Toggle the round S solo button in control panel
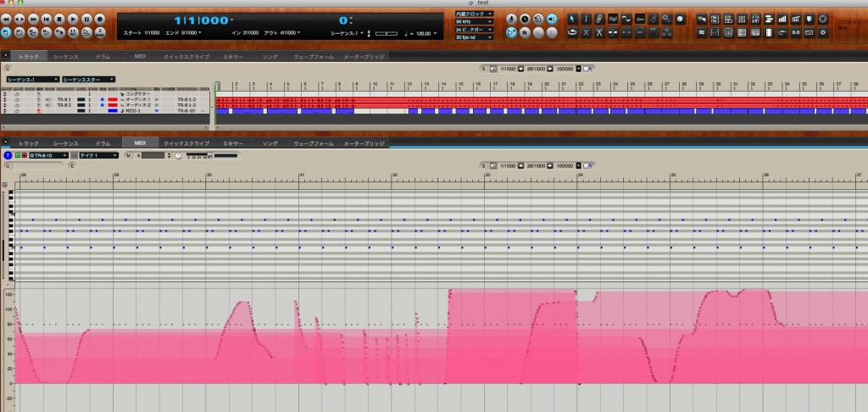The width and height of the screenshot is (868, 412). [x=525, y=33]
